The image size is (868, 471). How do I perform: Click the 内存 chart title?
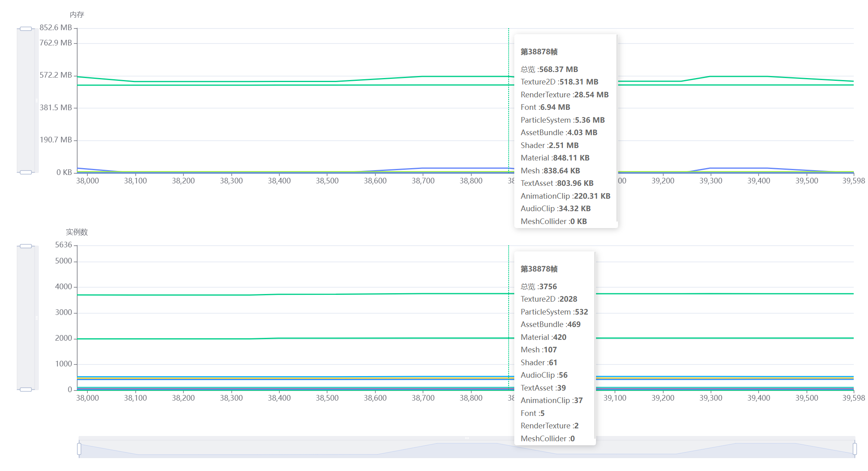coord(77,15)
